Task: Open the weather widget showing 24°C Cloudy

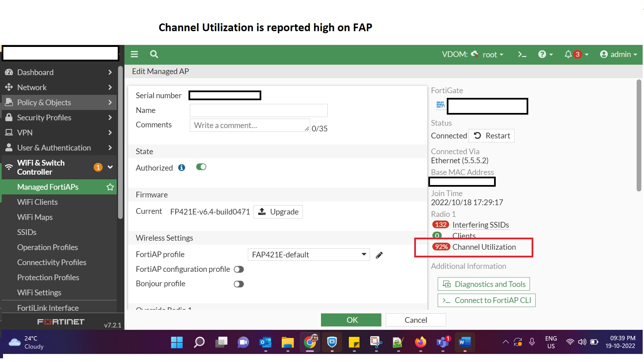Action: 26,342
